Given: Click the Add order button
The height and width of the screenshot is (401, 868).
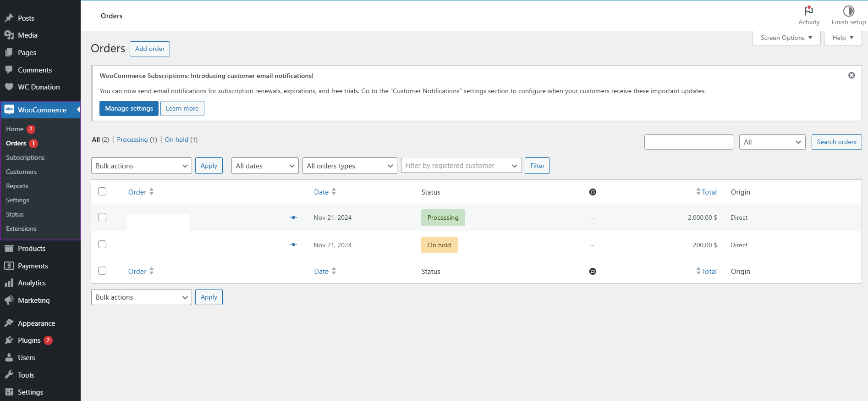Looking at the screenshot, I should pos(150,49).
